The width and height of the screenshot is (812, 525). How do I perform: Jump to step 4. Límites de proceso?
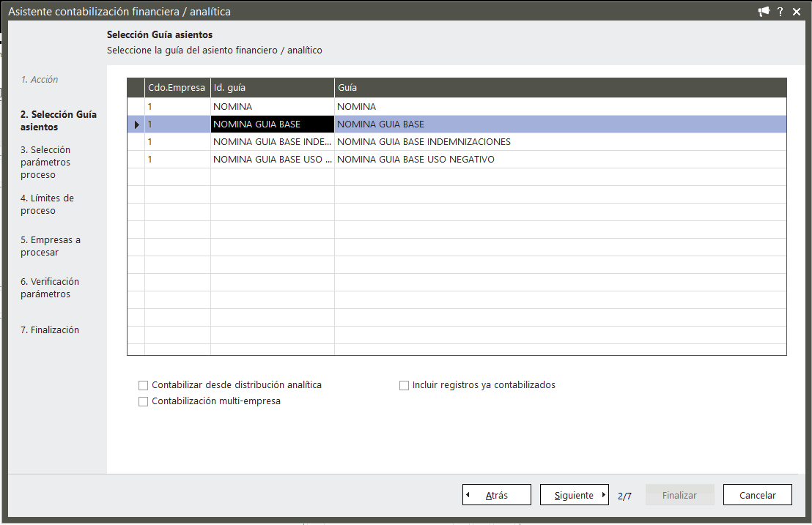[x=47, y=204]
